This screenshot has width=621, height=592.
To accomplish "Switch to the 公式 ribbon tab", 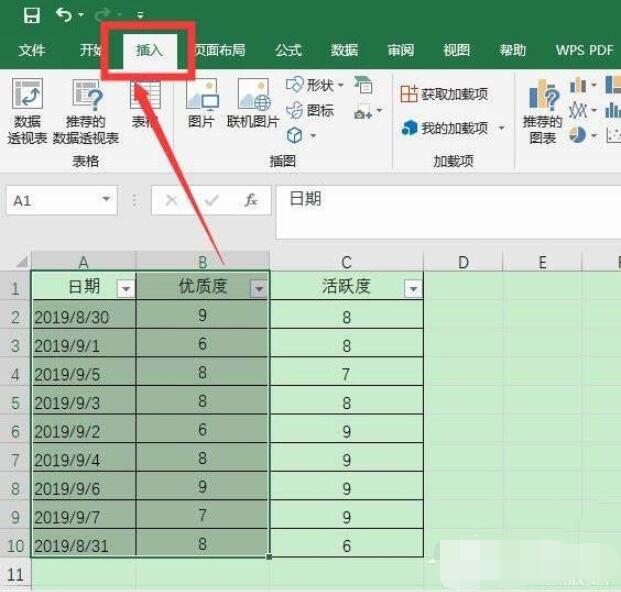I will [x=289, y=50].
